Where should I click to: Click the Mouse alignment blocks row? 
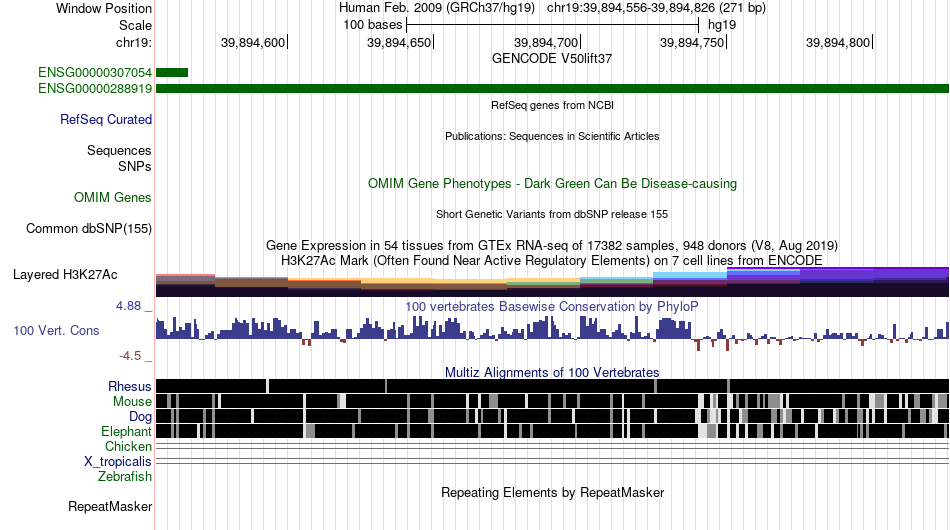(553, 401)
